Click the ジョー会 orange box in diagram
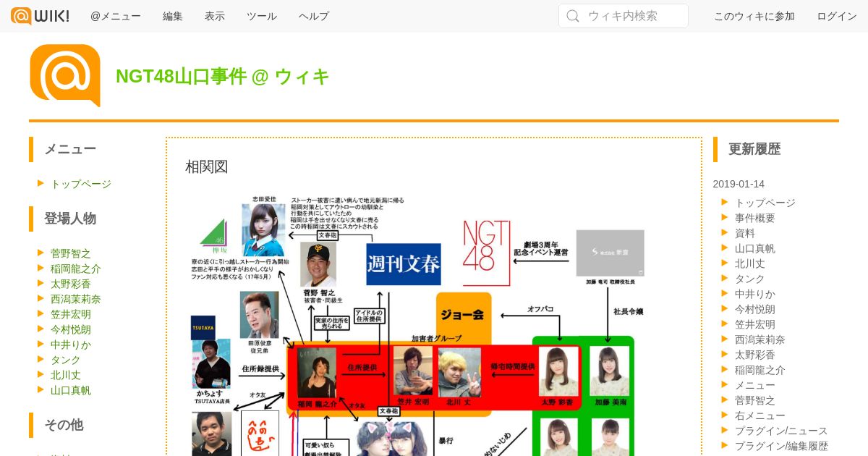This screenshot has height=456, width=868. [x=464, y=316]
